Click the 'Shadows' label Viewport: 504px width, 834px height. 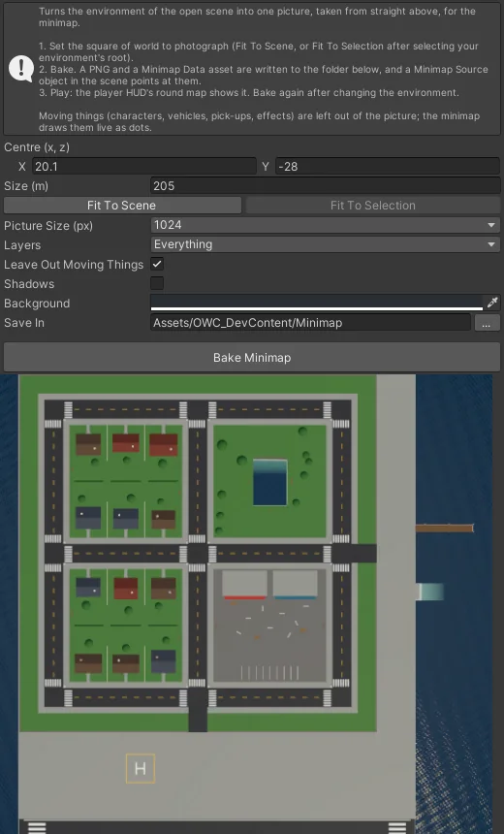click(x=29, y=284)
